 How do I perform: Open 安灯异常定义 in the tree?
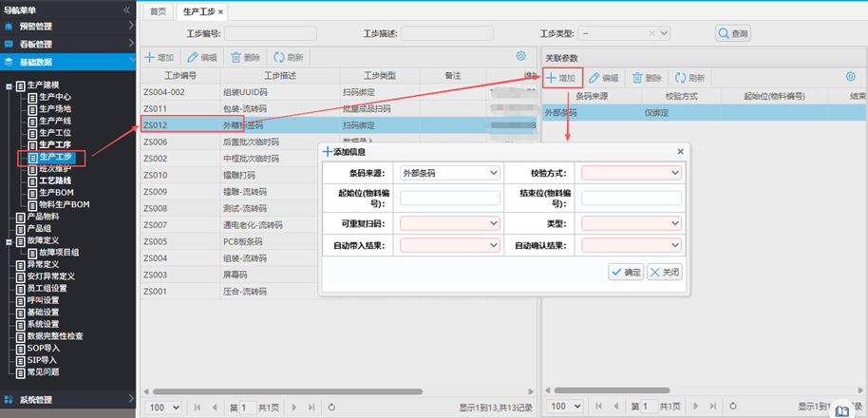pyautogui.click(x=51, y=276)
